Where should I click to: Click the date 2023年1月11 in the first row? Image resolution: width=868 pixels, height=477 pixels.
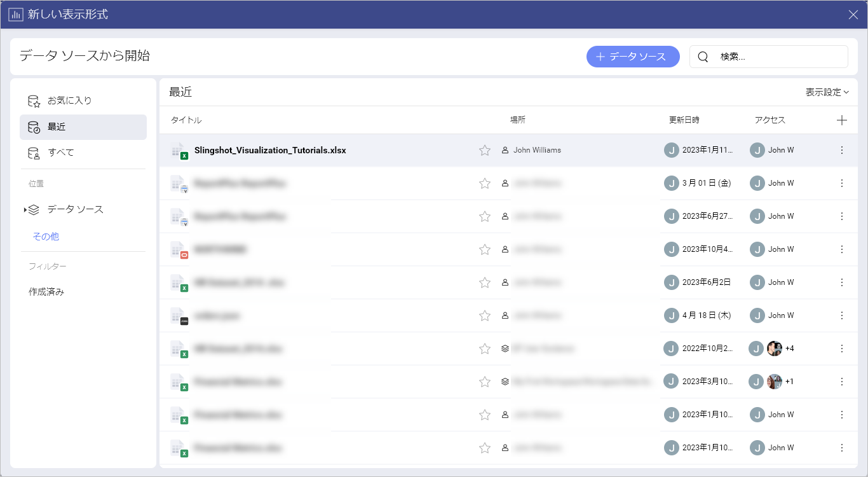click(x=708, y=151)
